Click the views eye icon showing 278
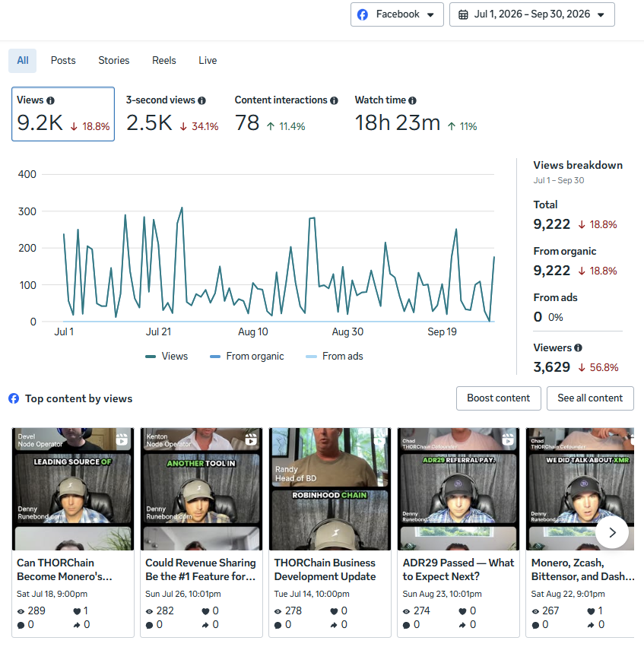The image size is (644, 647). tap(278, 611)
